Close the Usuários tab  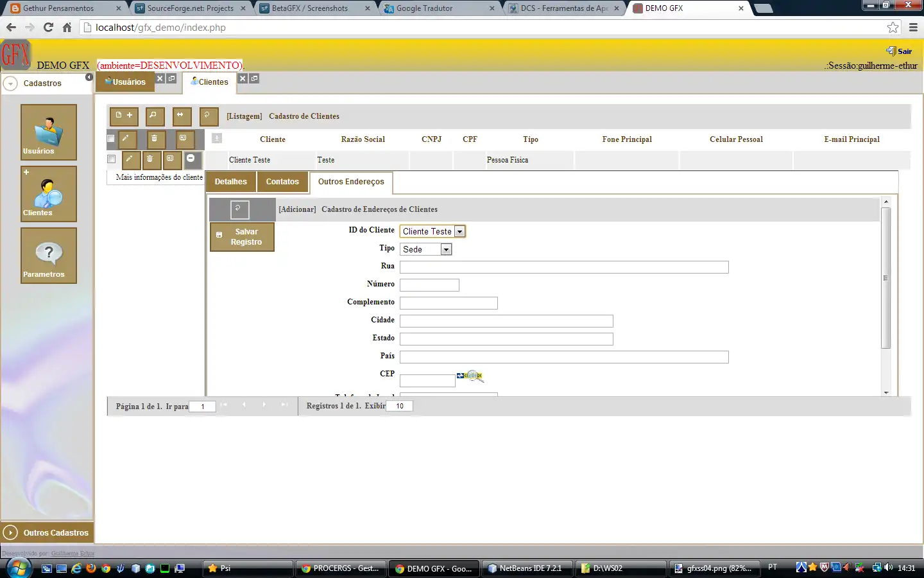(160, 78)
